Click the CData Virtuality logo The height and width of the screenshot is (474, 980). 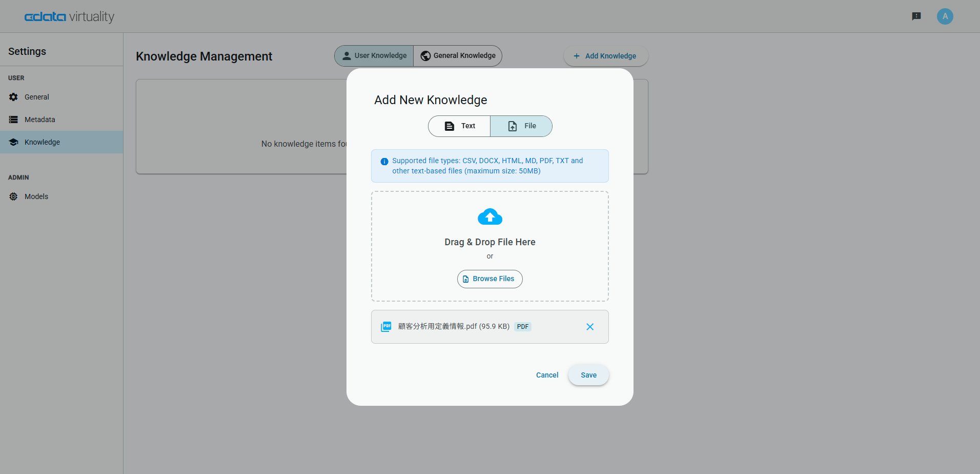(69, 17)
